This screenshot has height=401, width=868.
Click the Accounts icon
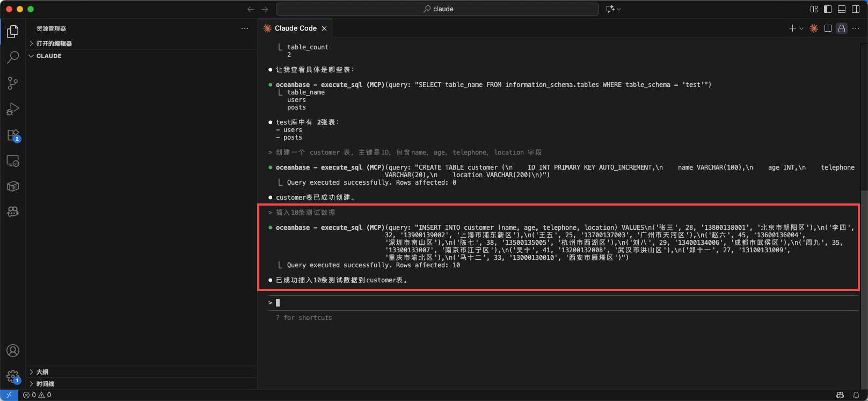click(13, 351)
